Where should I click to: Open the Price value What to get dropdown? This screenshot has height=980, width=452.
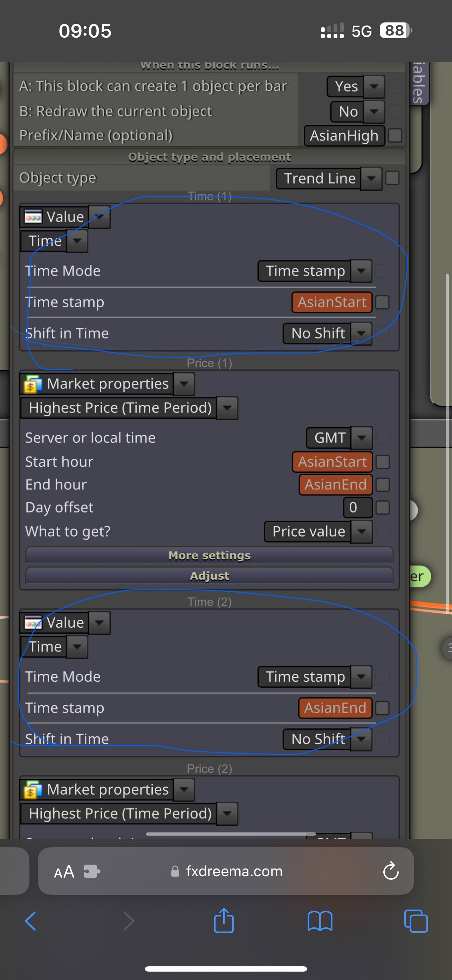[x=319, y=531]
